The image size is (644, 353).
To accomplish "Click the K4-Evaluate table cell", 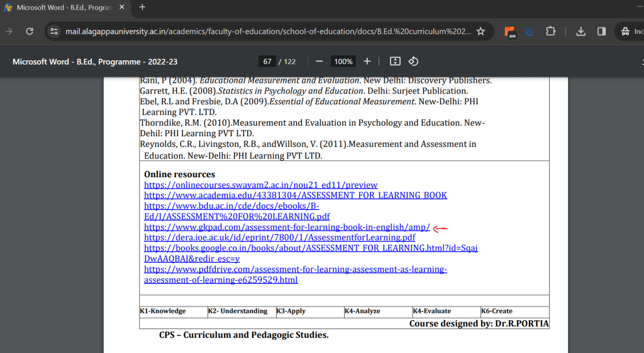I will pos(446,311).
